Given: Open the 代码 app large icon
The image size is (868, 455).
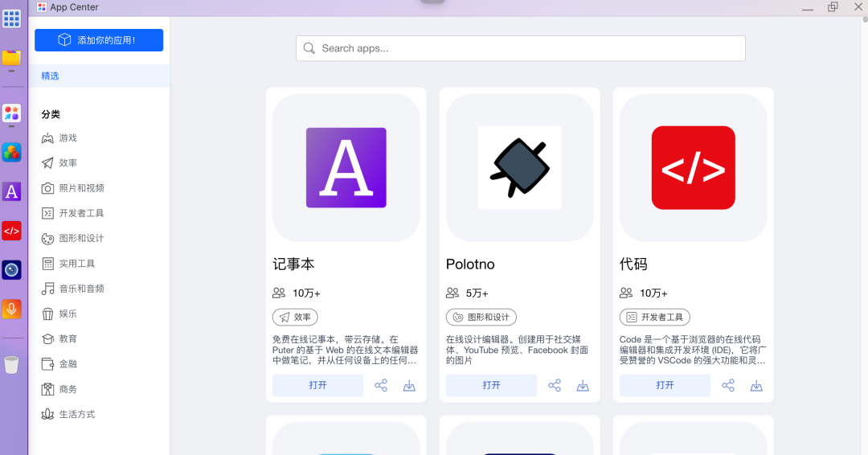Looking at the screenshot, I should (x=693, y=168).
